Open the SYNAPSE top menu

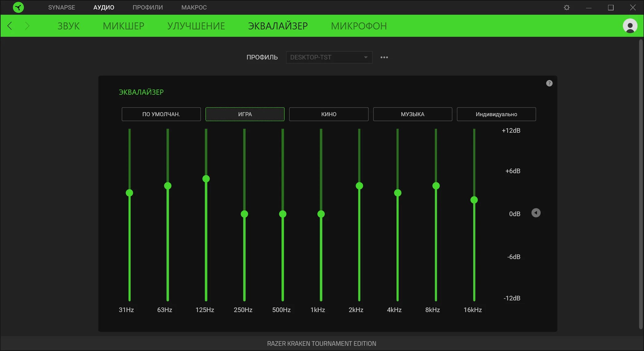point(62,7)
